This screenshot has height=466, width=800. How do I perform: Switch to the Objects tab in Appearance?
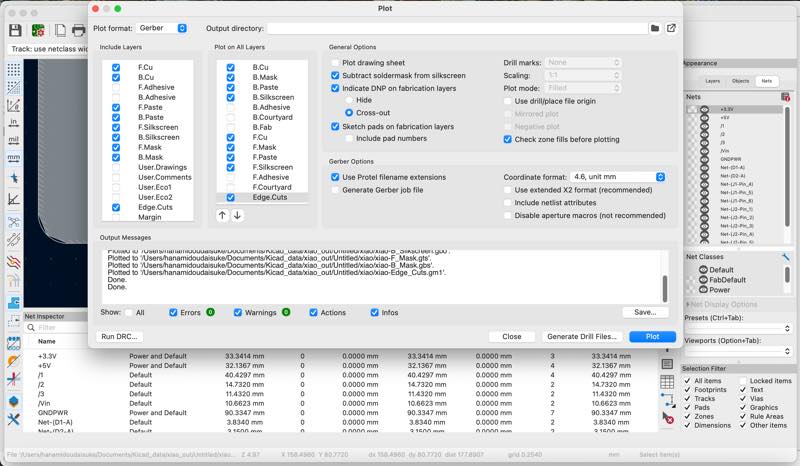click(740, 81)
